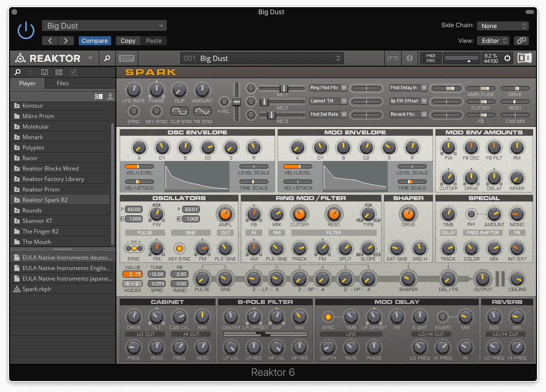Select the list view icon in the browser toolbar
This screenshot has width=546, height=392.
tap(30, 72)
